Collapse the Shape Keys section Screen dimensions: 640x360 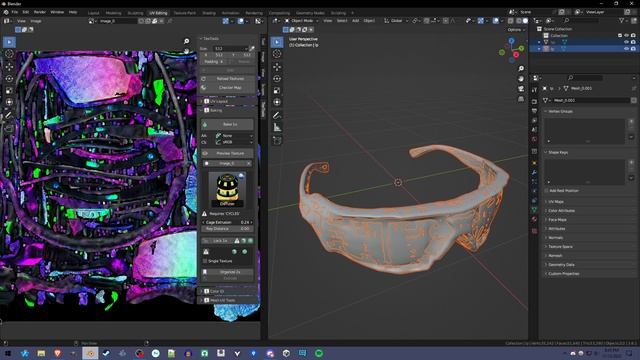589,152
